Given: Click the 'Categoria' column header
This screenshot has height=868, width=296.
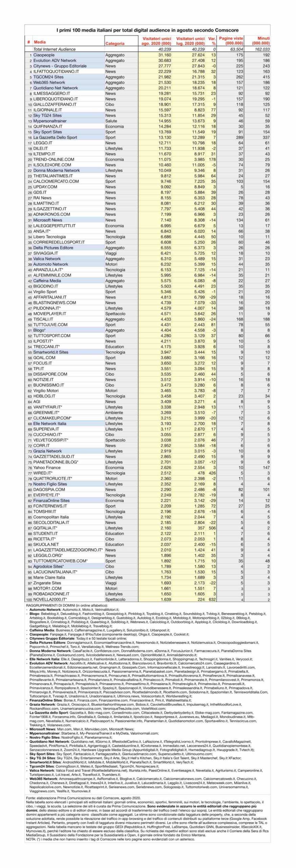Looking at the screenshot, I should pyautogui.click(x=115, y=43).
